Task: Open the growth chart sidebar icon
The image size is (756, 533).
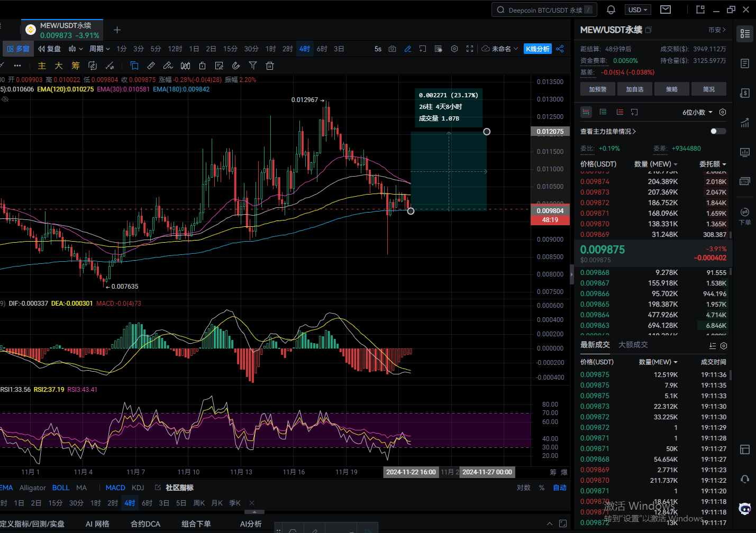Action: coord(745,123)
